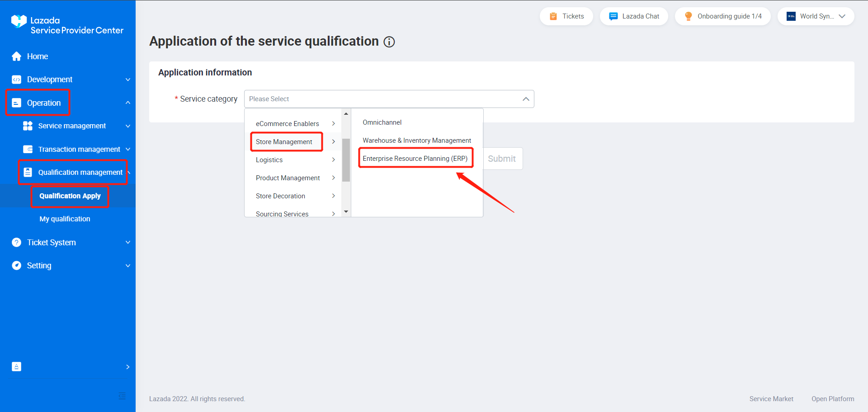868x412 pixels.
Task: Open the World Syn account dropdown arrow
Action: click(x=842, y=16)
